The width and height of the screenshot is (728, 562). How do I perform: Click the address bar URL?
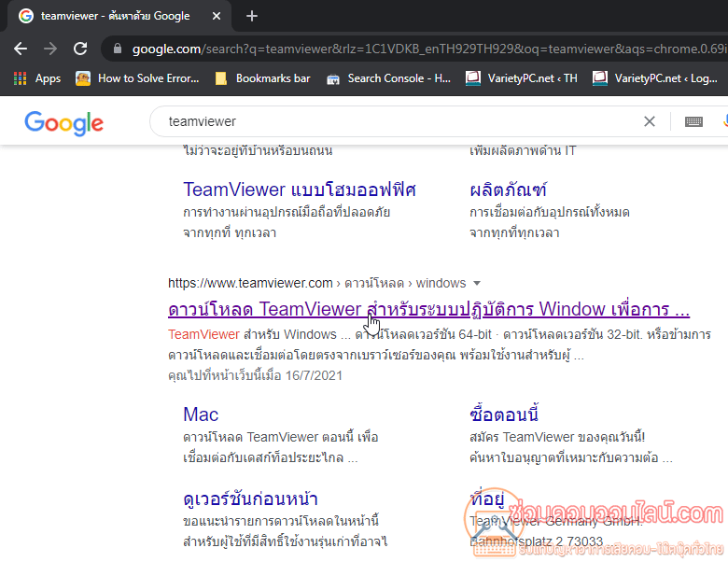429,49
